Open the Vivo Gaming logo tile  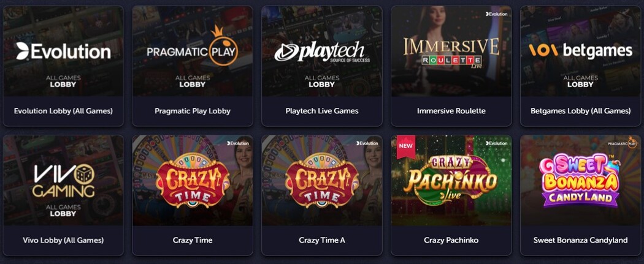coord(63,180)
